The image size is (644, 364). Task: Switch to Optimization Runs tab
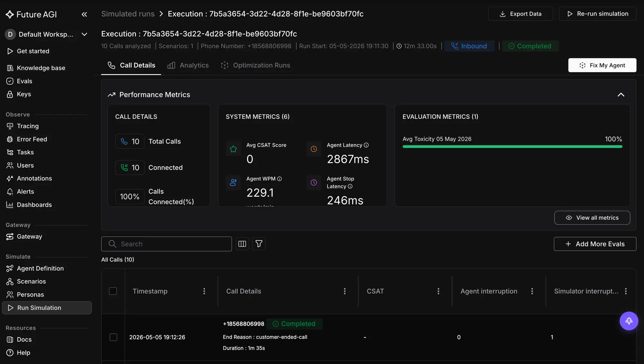coord(255,65)
